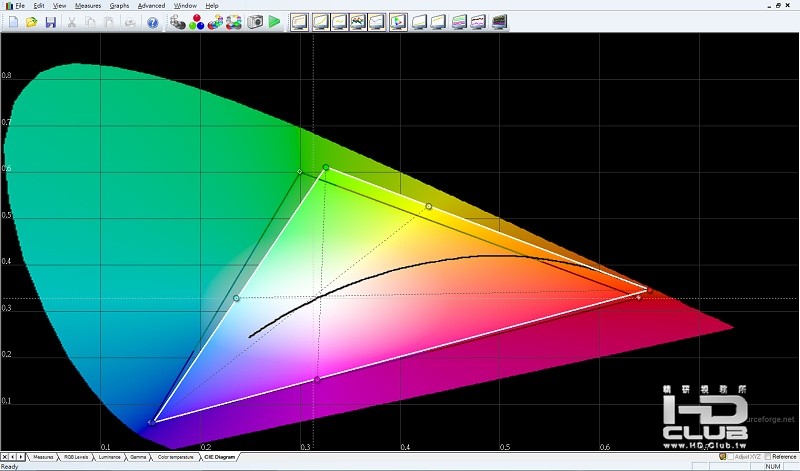Measure saturation scales with multicolor spheres ring icon

pos(234,22)
